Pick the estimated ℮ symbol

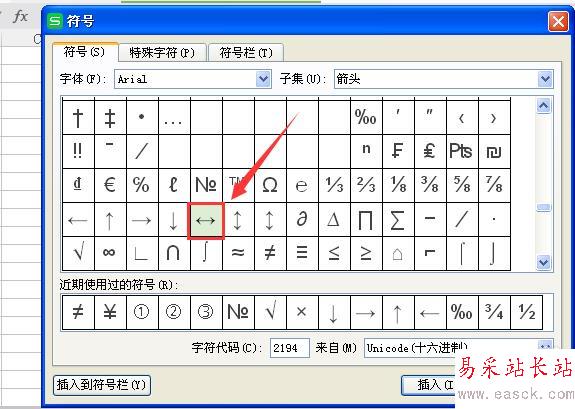pyautogui.click(x=302, y=185)
